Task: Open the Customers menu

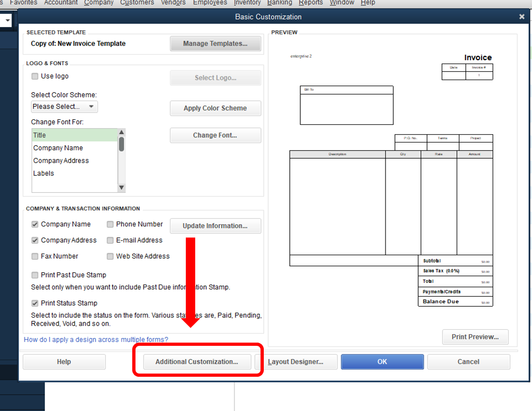Action: pos(137,3)
